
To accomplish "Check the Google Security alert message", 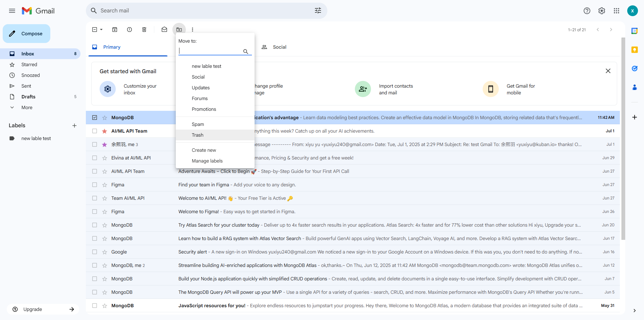I will (95, 252).
